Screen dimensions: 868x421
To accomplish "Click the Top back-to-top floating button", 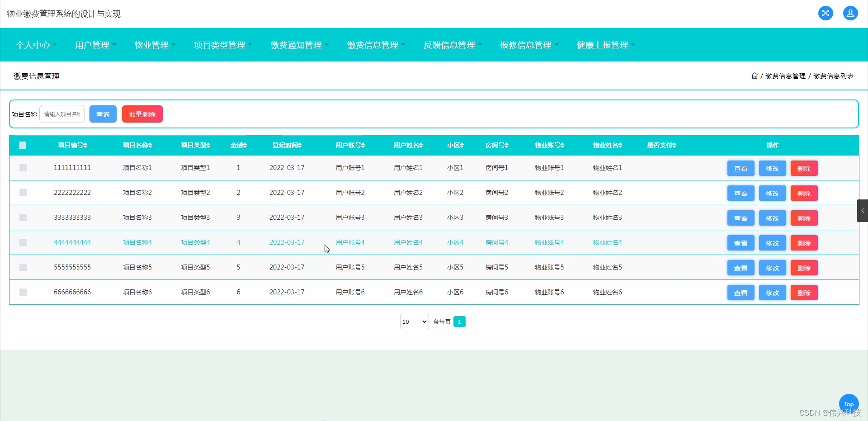I will tap(849, 404).
